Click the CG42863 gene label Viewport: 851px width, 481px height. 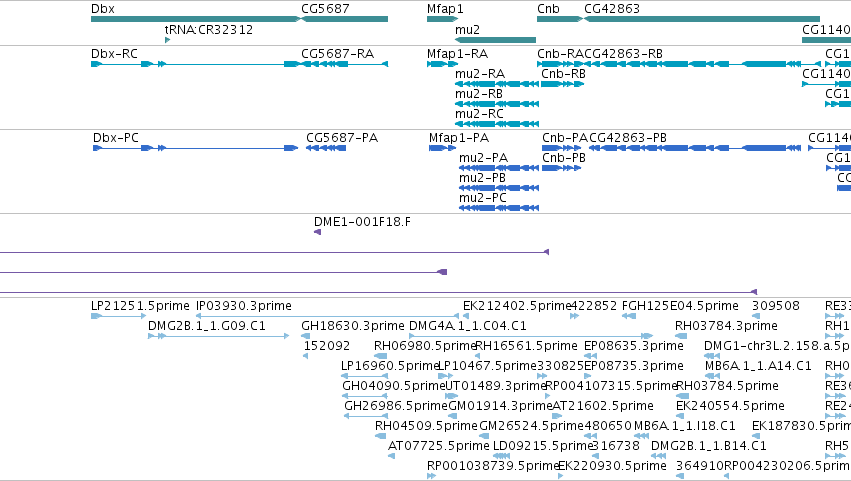click(612, 9)
